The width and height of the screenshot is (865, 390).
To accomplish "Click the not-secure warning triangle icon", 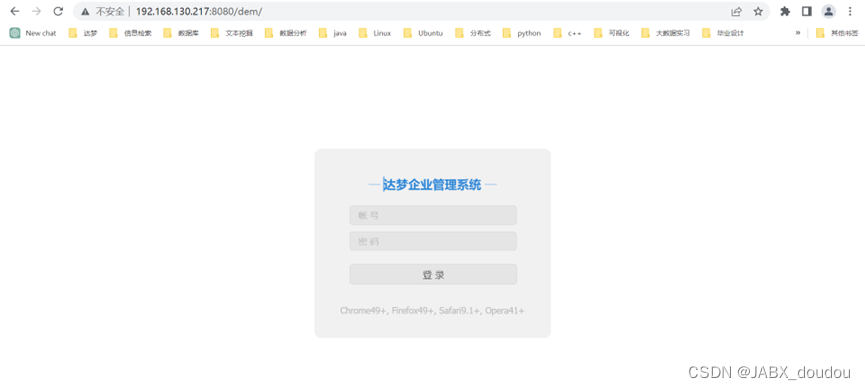I will pyautogui.click(x=85, y=11).
